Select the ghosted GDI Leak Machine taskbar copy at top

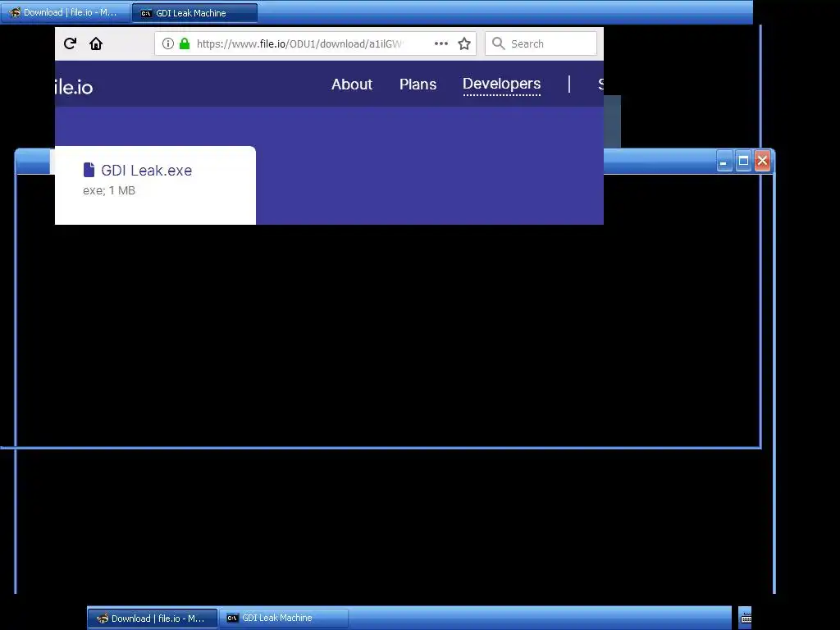195,12
